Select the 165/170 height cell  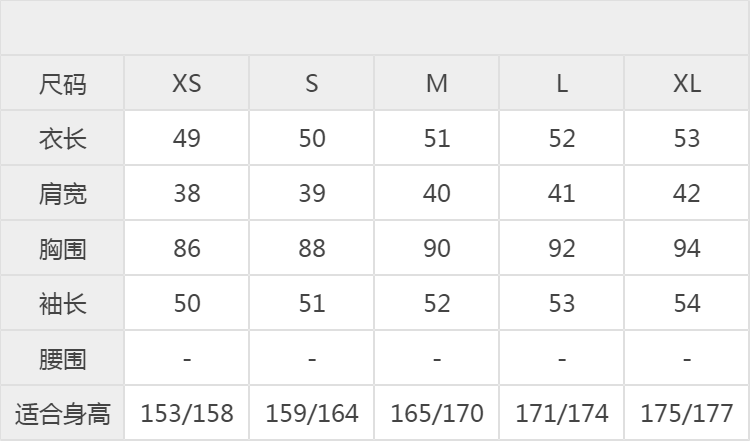pyautogui.click(x=437, y=413)
